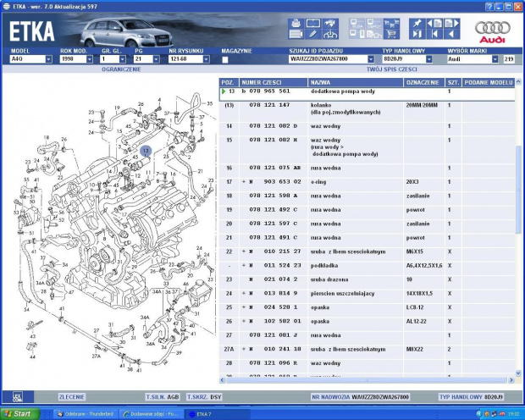Open the SZUKAJ ID POJAZDU dropdown
The image size is (525, 420).
pyautogui.click(x=371, y=59)
